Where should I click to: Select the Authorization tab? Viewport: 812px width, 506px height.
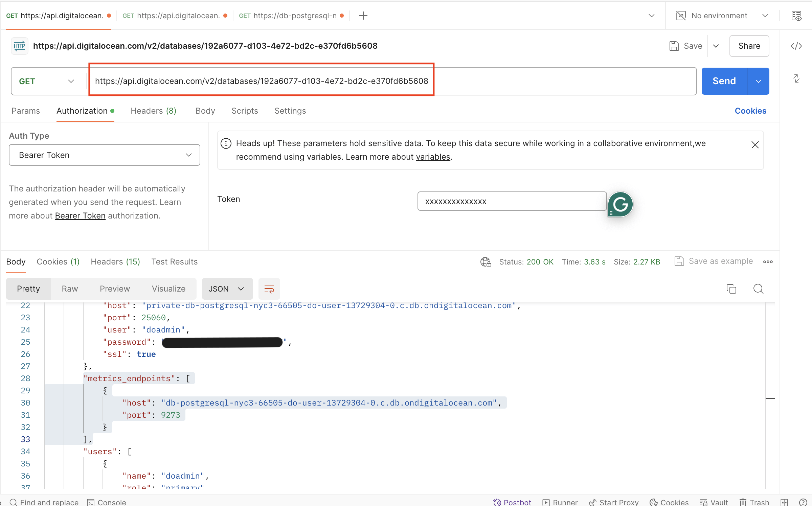85,111
